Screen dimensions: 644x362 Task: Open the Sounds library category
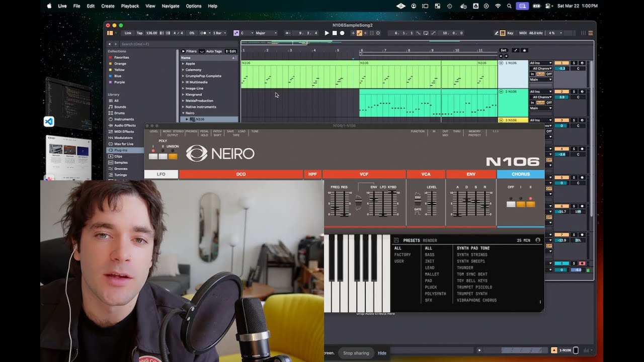pyautogui.click(x=120, y=107)
